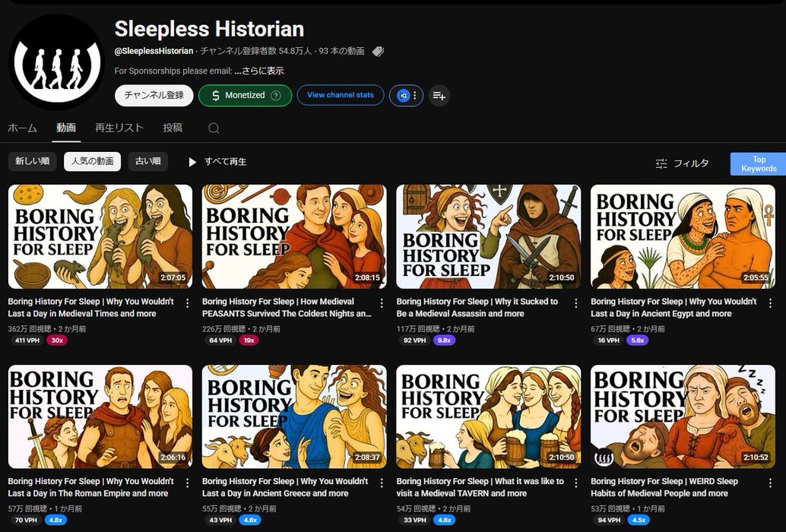Image resolution: width=786 pixels, height=532 pixels.
Task: Switch to the ホーム tab
Action: [x=23, y=128]
